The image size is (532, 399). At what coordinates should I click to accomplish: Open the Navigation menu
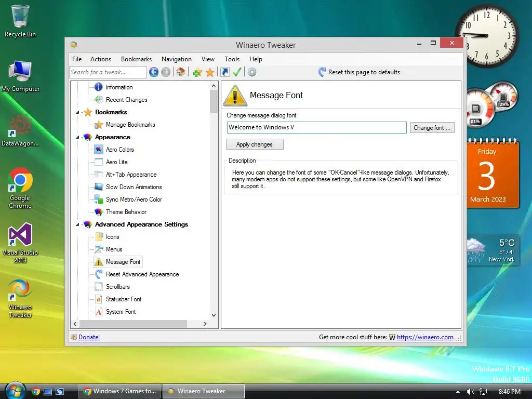[177, 59]
